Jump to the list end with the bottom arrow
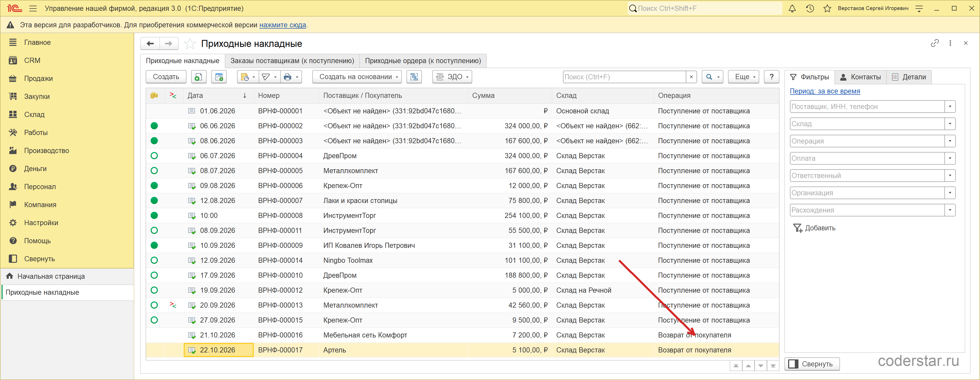The height and width of the screenshot is (380, 980). 773,366
